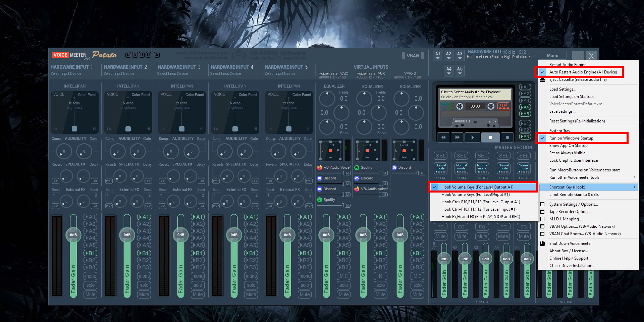Screen dimensions: 644x322
Task: Click the Spotify icon in Voicemeeter VAIO app list
Action: (x=320, y=200)
